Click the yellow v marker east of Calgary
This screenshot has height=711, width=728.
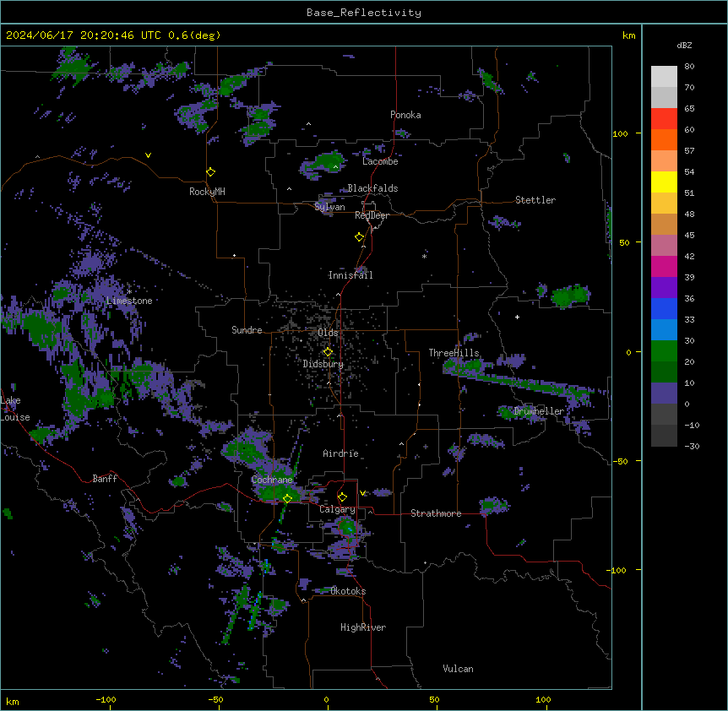pyautogui.click(x=362, y=493)
